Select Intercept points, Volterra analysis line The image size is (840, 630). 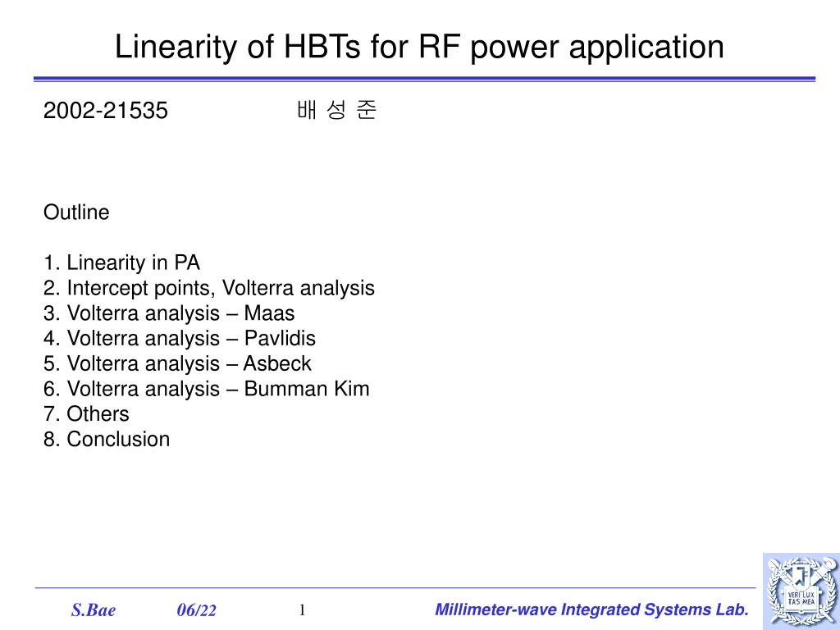click(209, 288)
